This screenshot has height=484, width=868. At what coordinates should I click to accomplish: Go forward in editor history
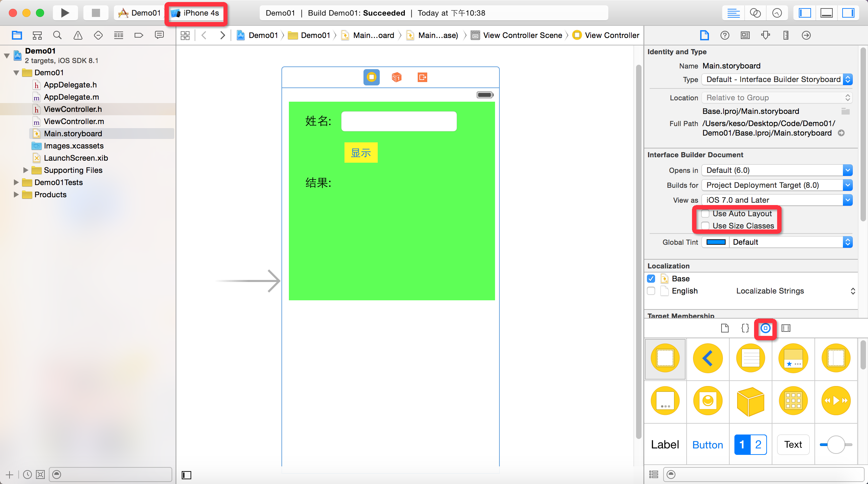click(222, 35)
